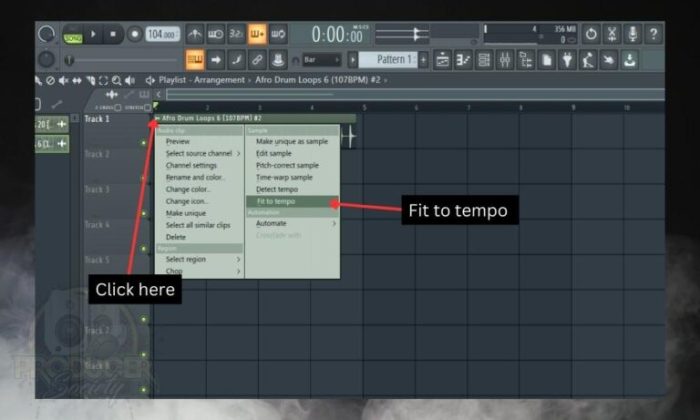Switch the SONG/pattern mode toggle
Viewport: 700px width, 420px height.
click(x=72, y=34)
